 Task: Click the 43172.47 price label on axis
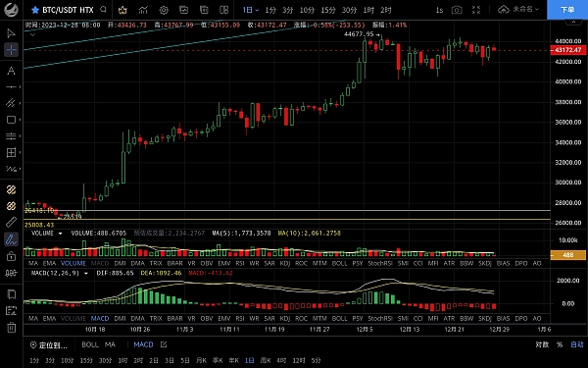pos(568,50)
